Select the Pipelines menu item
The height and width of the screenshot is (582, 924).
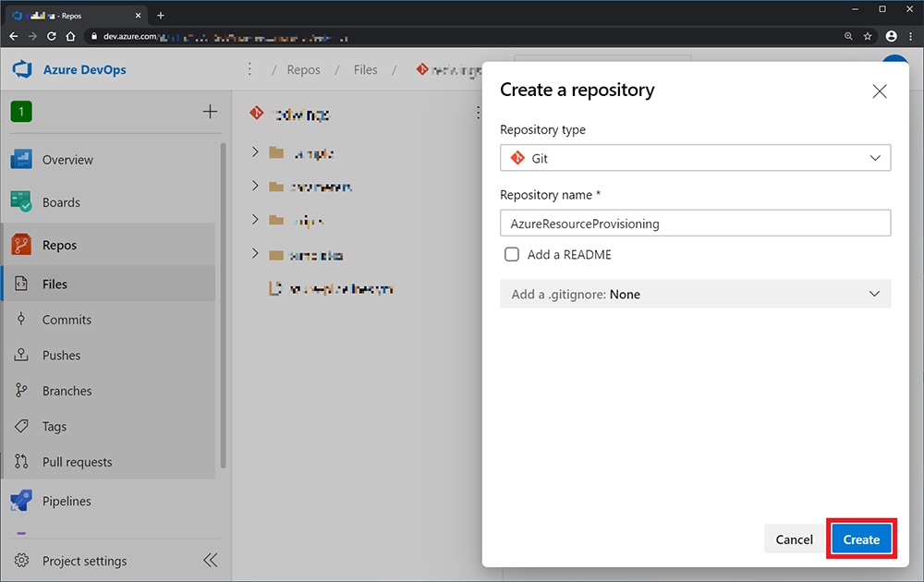click(x=67, y=502)
